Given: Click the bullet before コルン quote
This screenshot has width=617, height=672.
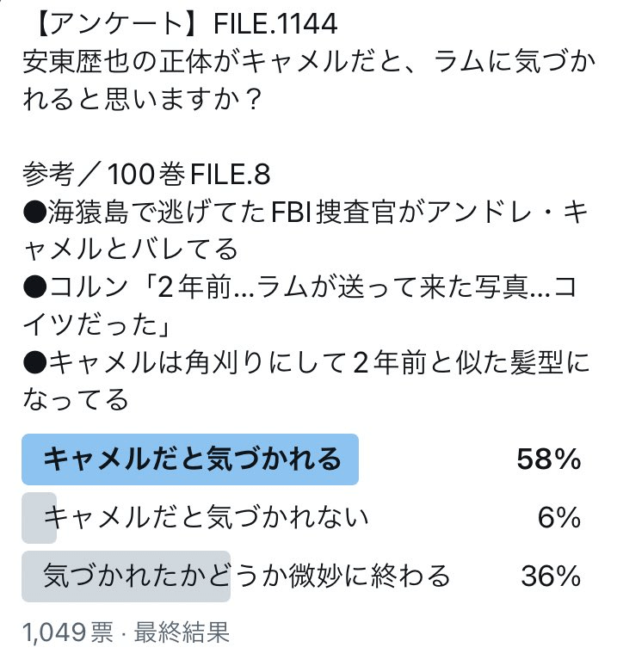Looking at the screenshot, I should tap(34, 287).
